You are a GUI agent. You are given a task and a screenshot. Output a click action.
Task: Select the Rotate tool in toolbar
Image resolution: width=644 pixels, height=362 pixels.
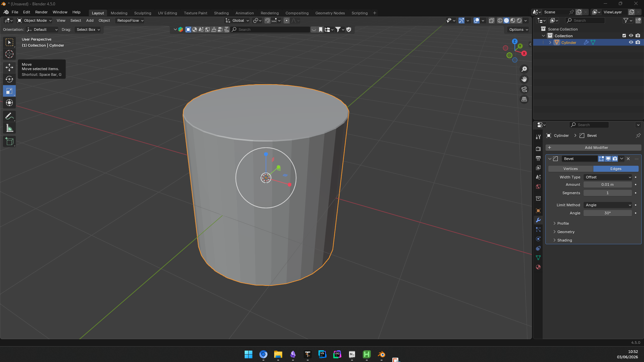tap(9, 79)
